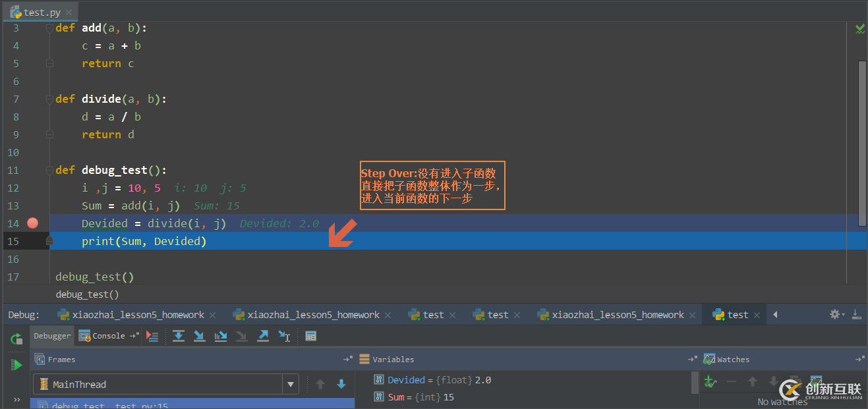Resume program with green play icon

[16, 364]
